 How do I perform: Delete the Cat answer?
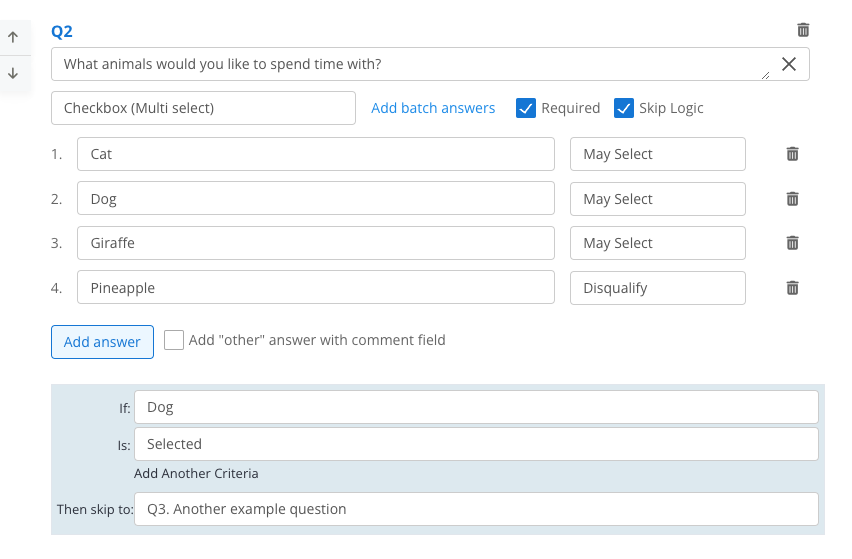tap(792, 154)
